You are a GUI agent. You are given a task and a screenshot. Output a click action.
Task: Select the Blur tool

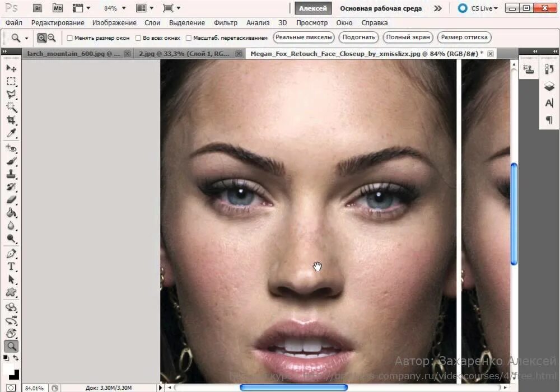click(x=11, y=226)
